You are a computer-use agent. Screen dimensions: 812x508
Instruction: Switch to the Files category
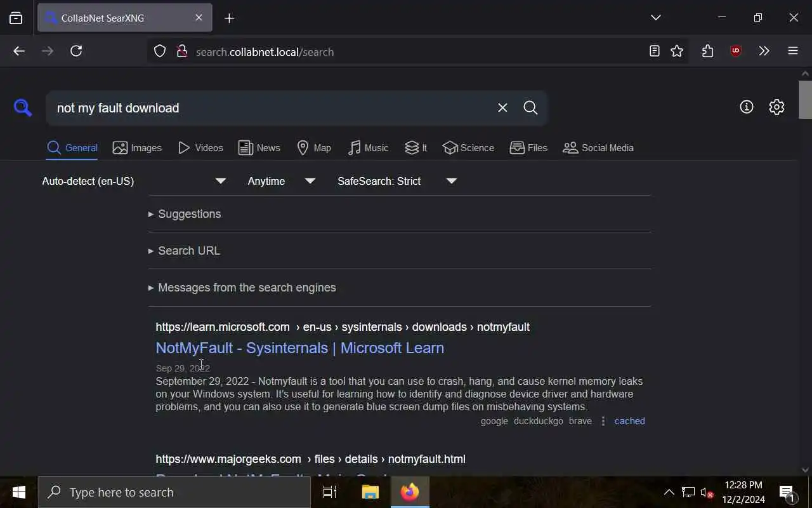click(x=528, y=148)
